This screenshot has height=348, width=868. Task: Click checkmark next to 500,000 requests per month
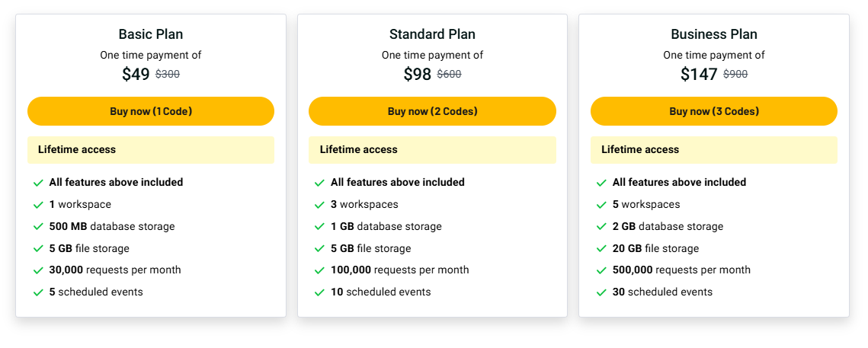pos(601,270)
